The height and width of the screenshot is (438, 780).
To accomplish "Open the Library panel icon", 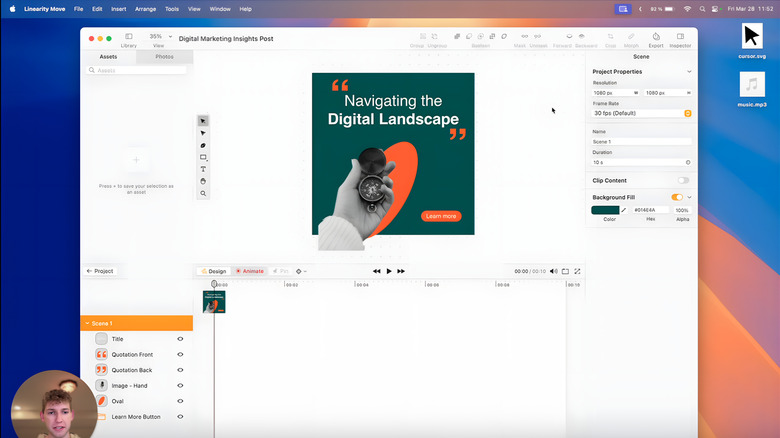I will click(129, 37).
